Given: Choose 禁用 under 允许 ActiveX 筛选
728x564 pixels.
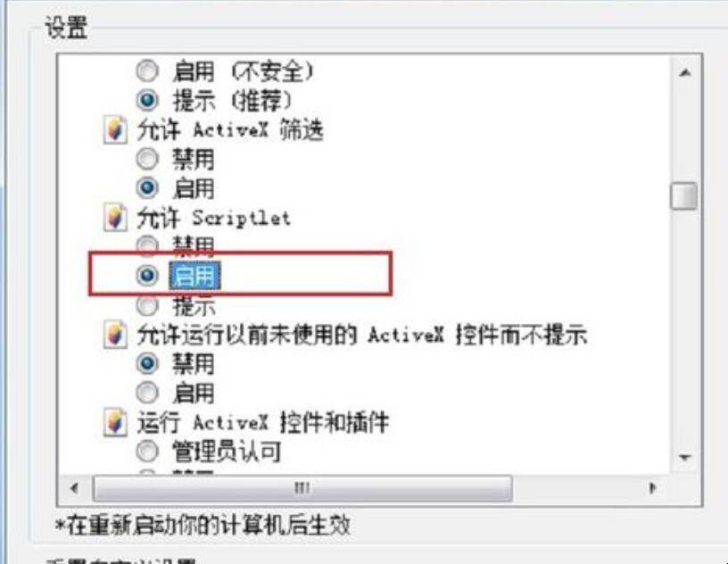Looking at the screenshot, I should click(x=147, y=159).
